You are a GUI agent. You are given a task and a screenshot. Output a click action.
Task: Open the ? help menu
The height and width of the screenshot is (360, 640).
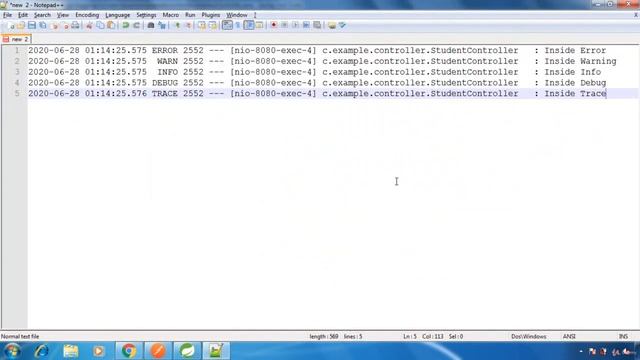255,15
